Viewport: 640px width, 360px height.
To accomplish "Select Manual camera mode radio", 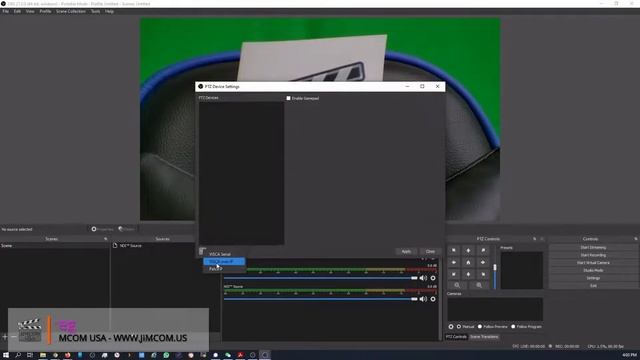I will 459,327.
